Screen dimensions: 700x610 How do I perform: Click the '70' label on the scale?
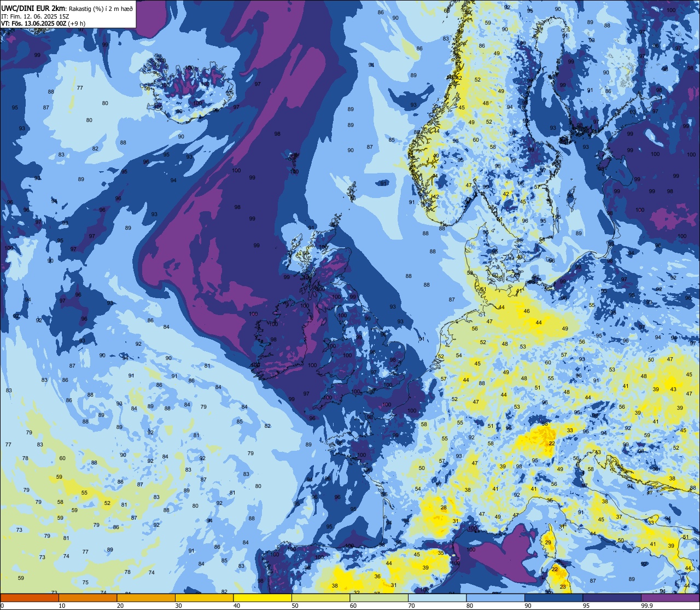411,606
